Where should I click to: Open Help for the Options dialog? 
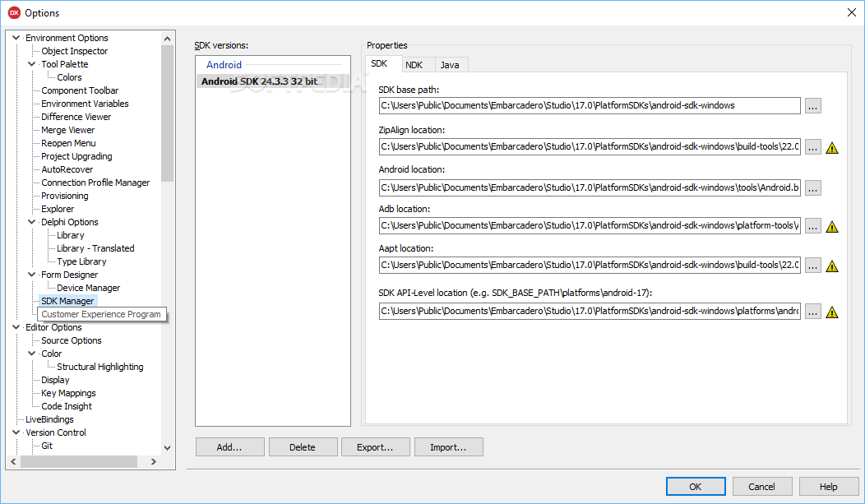coord(829,487)
